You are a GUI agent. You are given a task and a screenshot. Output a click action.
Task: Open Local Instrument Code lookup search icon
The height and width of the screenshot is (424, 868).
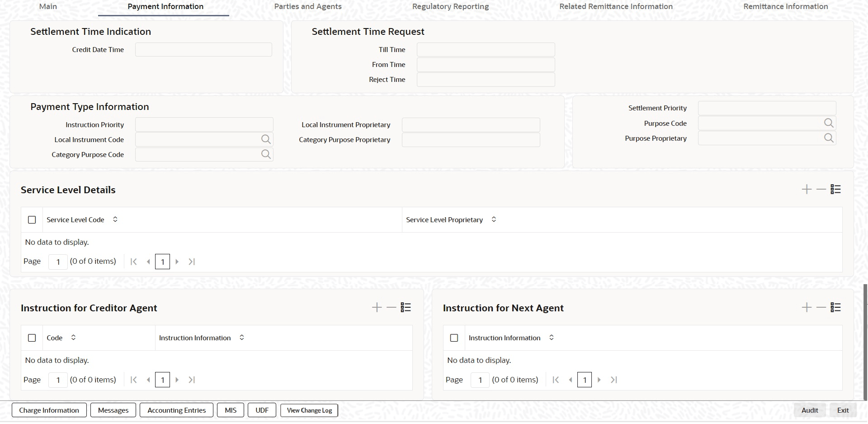click(x=266, y=139)
